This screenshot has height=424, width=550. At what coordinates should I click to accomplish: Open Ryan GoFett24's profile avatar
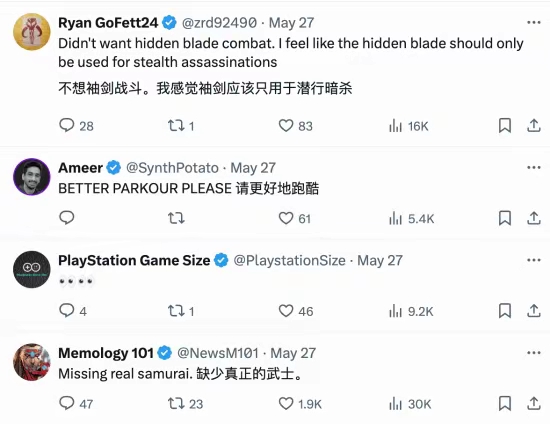[x=32, y=32]
